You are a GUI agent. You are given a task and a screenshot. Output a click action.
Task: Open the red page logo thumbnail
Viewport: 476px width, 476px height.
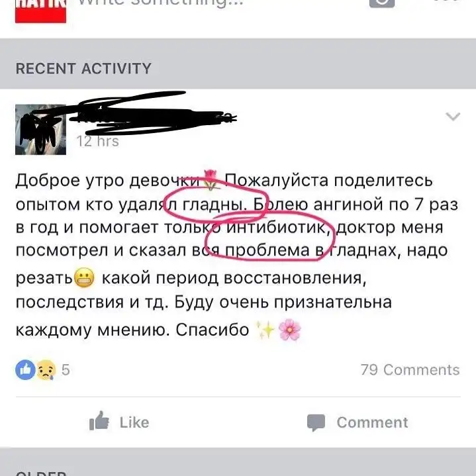click(40, 11)
